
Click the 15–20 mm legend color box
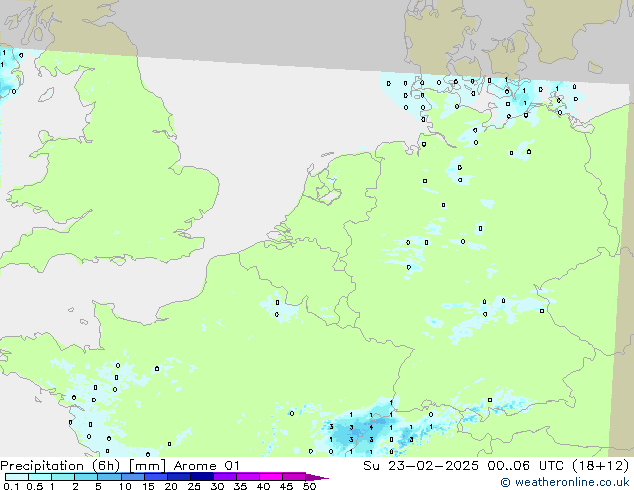(156, 477)
